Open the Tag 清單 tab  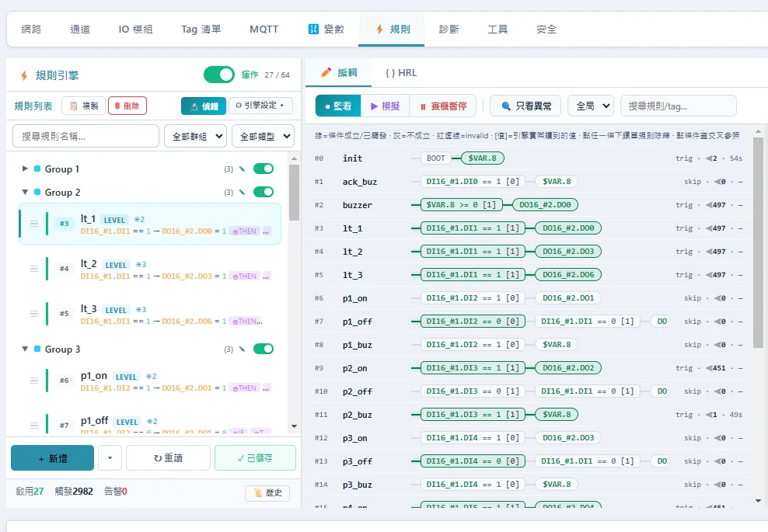click(x=201, y=30)
